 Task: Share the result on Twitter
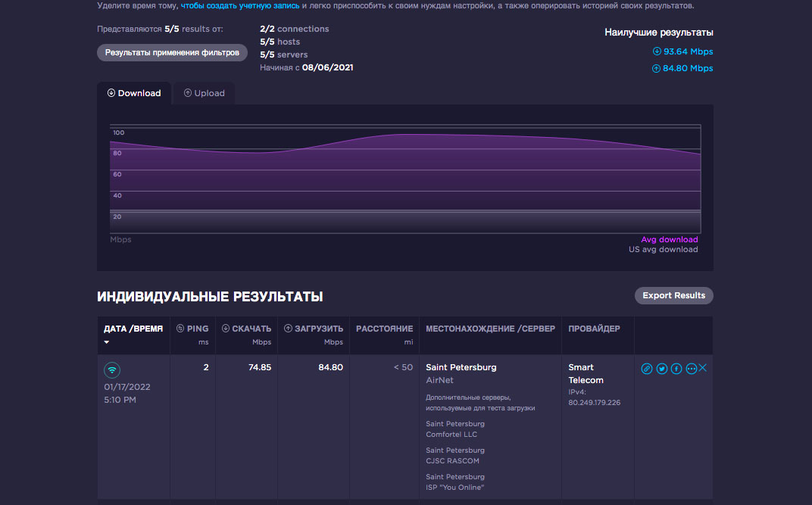click(662, 369)
